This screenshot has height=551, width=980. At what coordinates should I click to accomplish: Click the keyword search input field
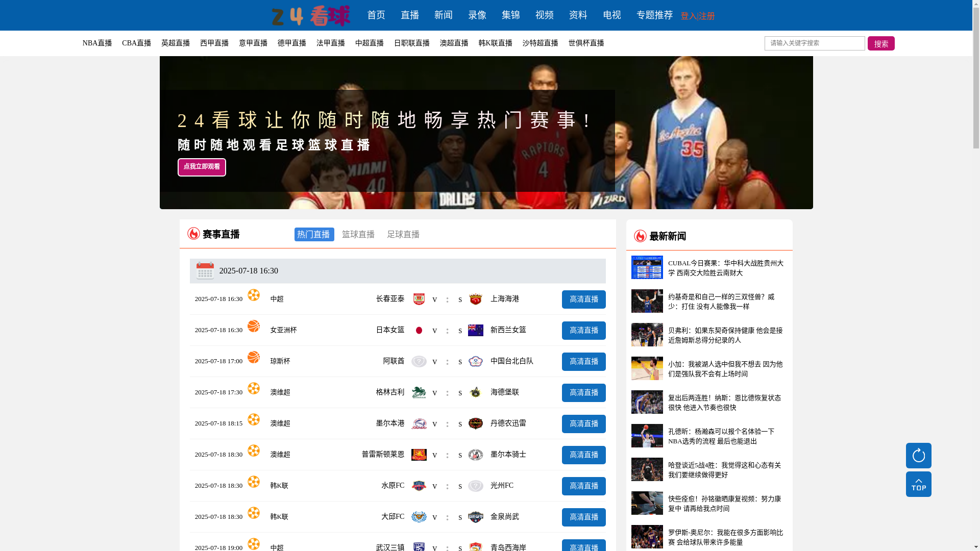[x=815, y=43]
